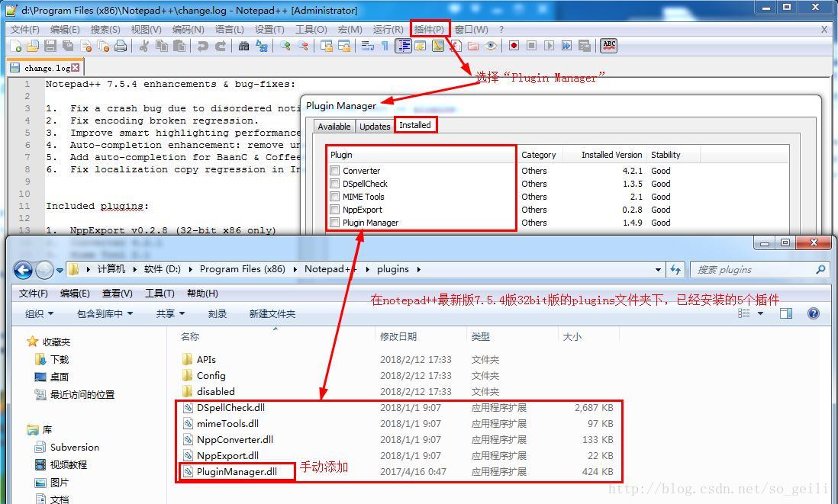Click the Zoom Out magnifier icon

pos(303,46)
